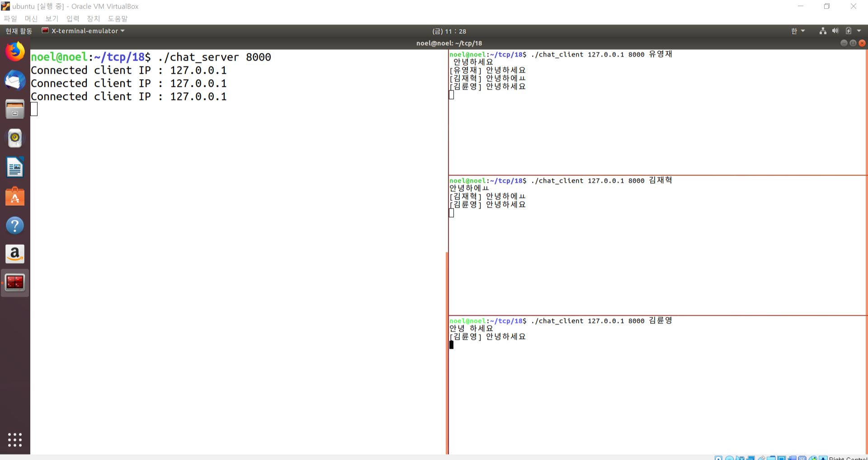Maximize the terminal window noel@noel
Image resolution: width=868 pixels, height=460 pixels.
point(853,43)
